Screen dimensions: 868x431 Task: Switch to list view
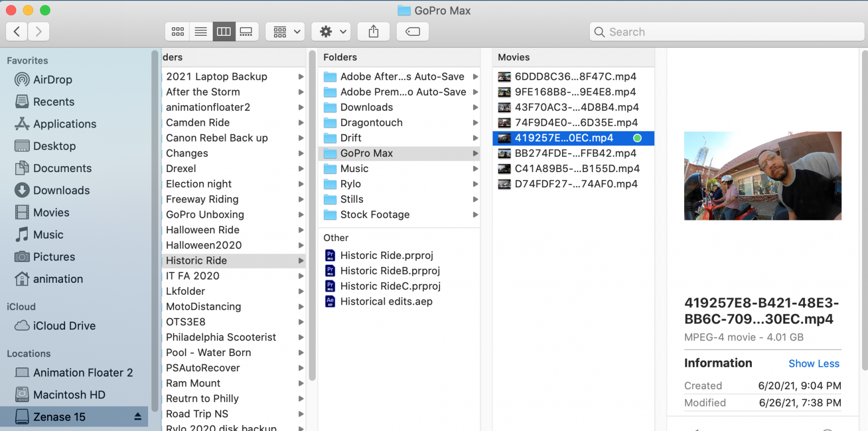(x=201, y=31)
